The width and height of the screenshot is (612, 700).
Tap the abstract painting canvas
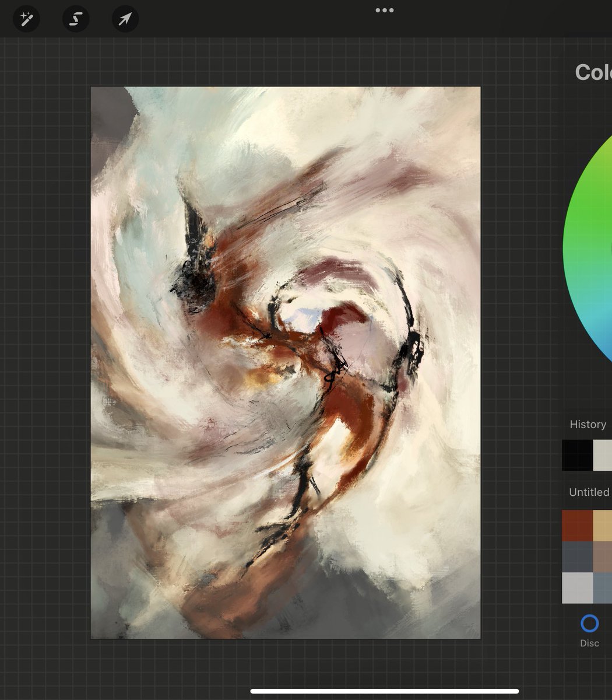[286, 362]
